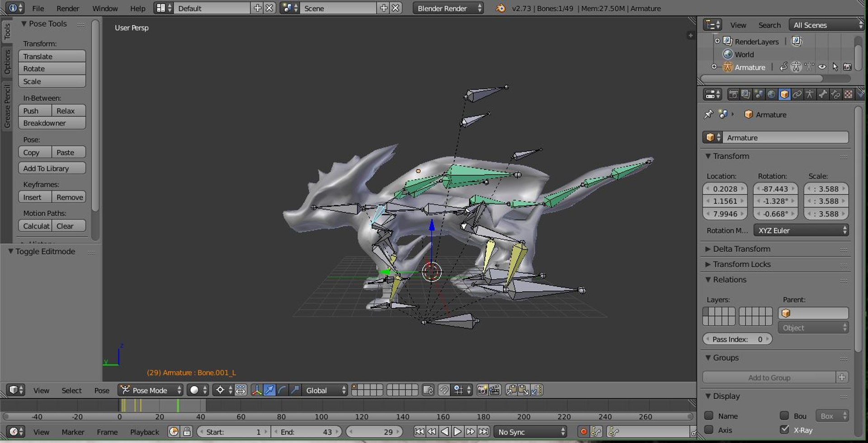Viewport: 868px width, 443px height.
Task: Enable the Axis display checkbox
Action: click(709, 429)
